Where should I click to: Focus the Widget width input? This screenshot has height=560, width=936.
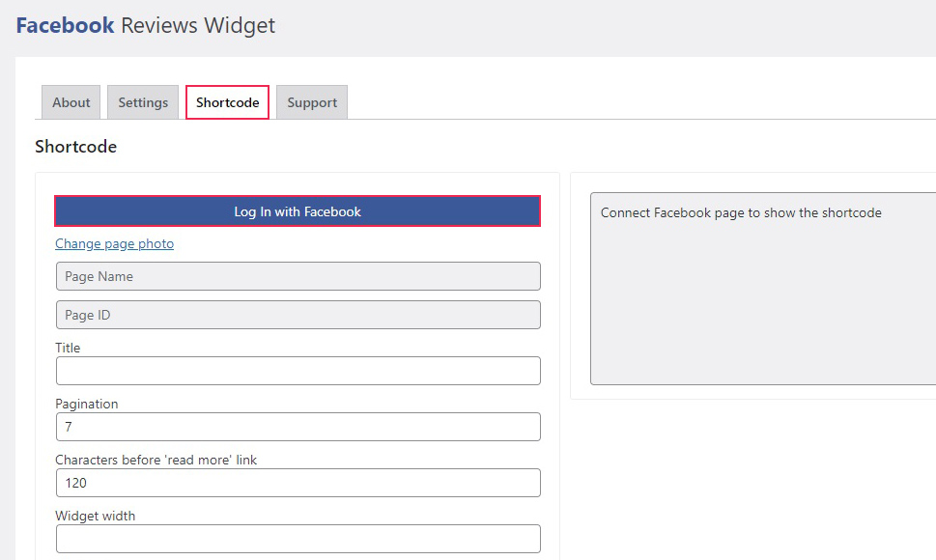(x=298, y=539)
